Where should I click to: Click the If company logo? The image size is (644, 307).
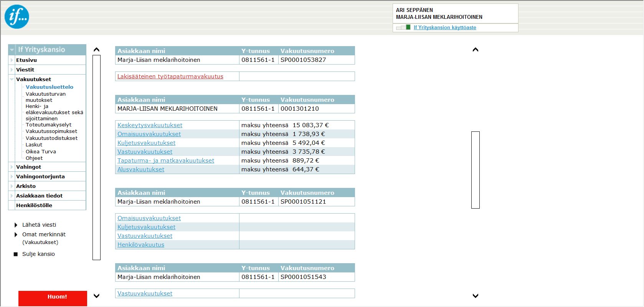click(17, 17)
